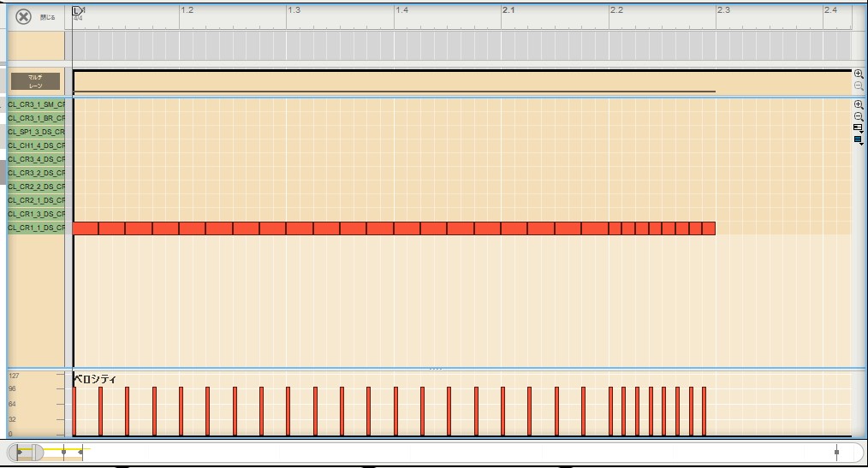Select the left loop locator L marker
This screenshot has height=468, width=868.
tap(77, 10)
